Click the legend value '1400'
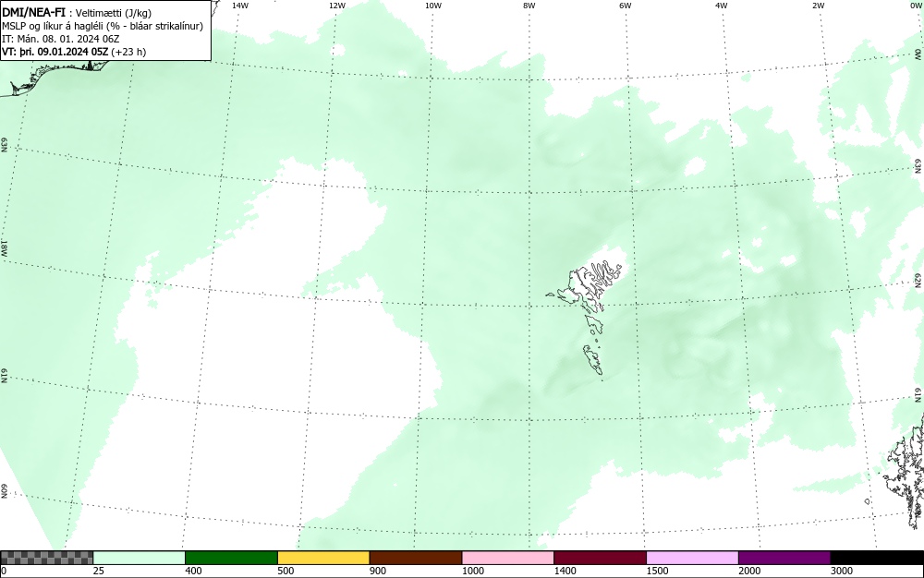The image size is (924, 578). (x=565, y=571)
